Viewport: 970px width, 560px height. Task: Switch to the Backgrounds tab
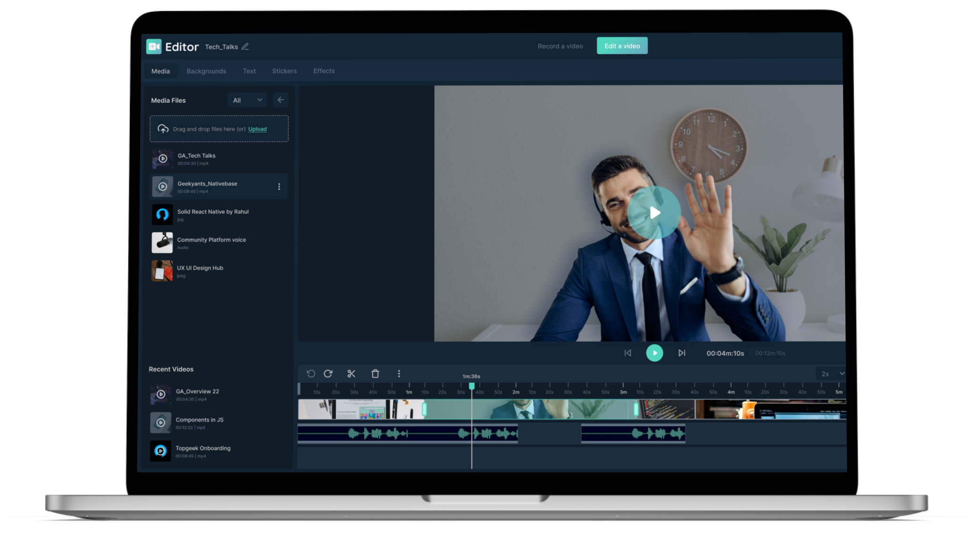[206, 71]
